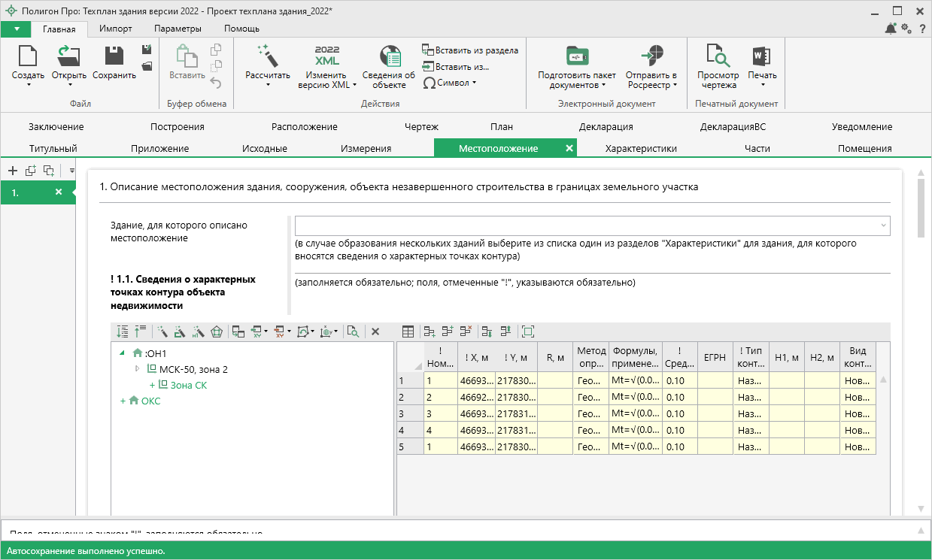Click the polygon contour icon in tree toolbar
This screenshot has width=932, height=560.
pos(217,331)
